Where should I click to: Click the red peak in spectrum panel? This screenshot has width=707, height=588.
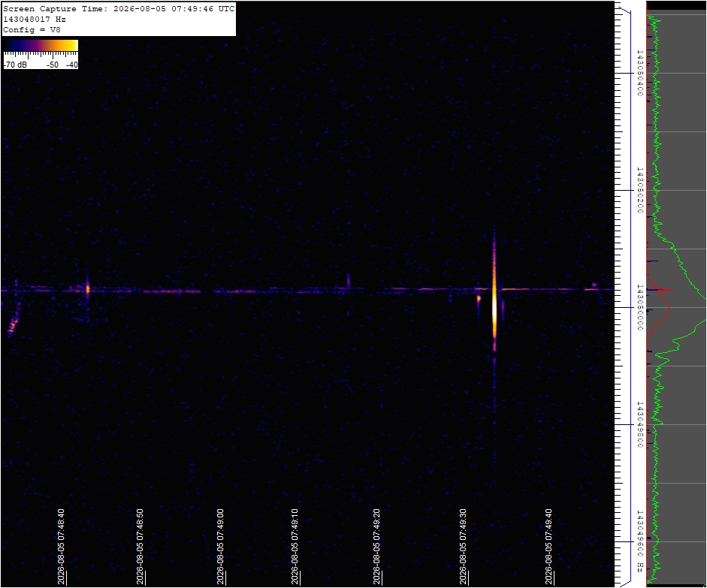pos(666,290)
